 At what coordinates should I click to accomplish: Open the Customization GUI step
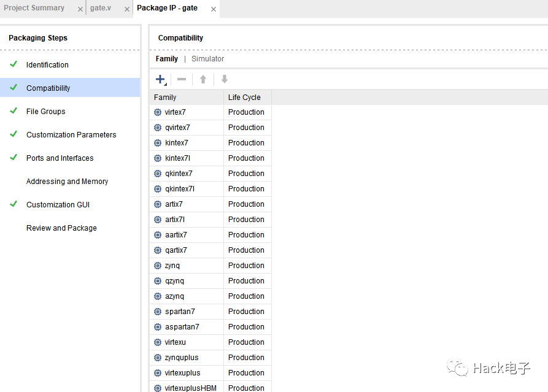[x=58, y=205]
